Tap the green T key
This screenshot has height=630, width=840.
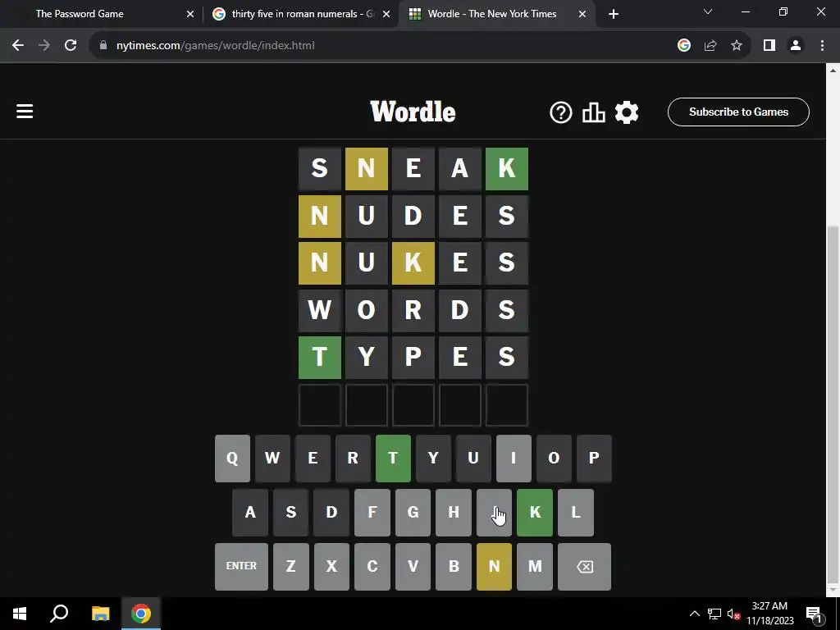(x=393, y=458)
